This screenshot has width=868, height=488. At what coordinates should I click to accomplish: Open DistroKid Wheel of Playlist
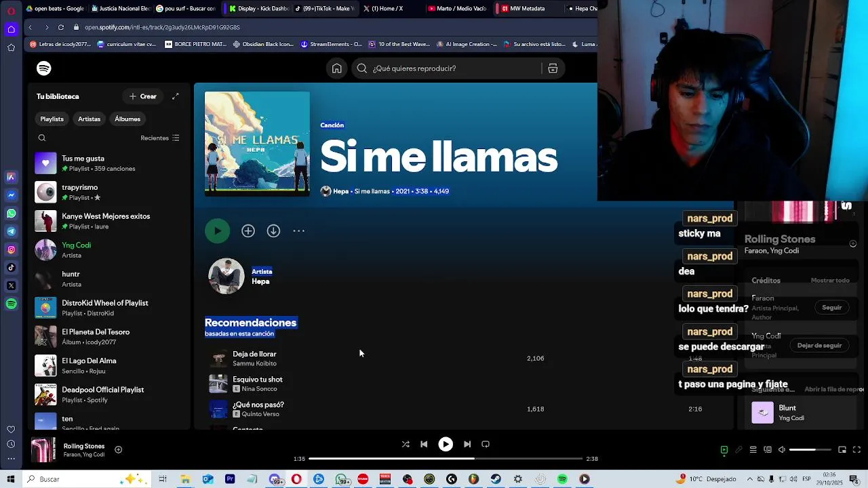click(108, 308)
